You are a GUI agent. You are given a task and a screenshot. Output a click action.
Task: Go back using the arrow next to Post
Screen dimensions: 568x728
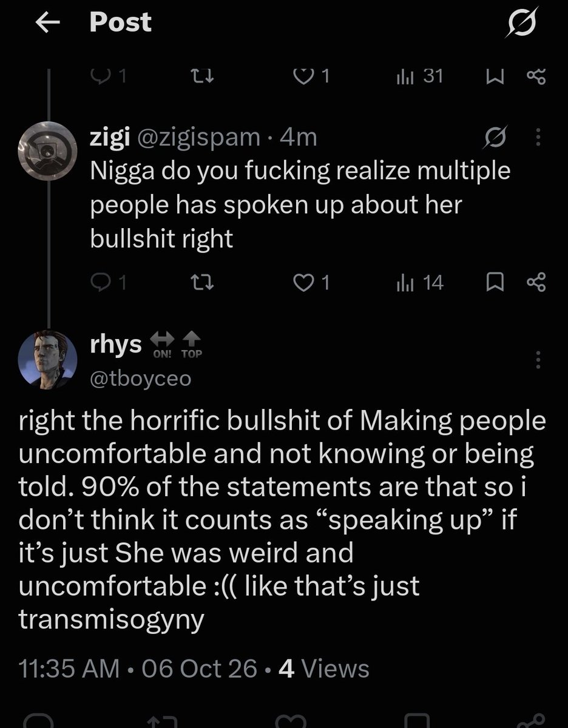pos(49,24)
